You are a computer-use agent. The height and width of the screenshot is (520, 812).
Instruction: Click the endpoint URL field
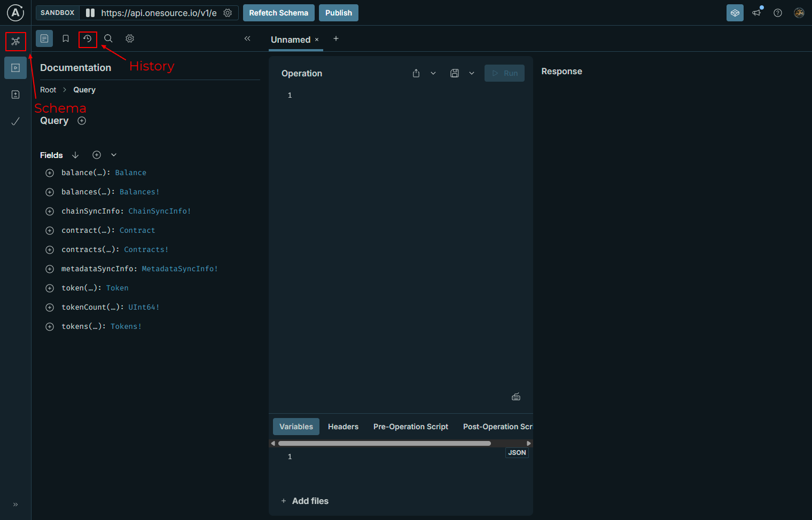(x=159, y=13)
